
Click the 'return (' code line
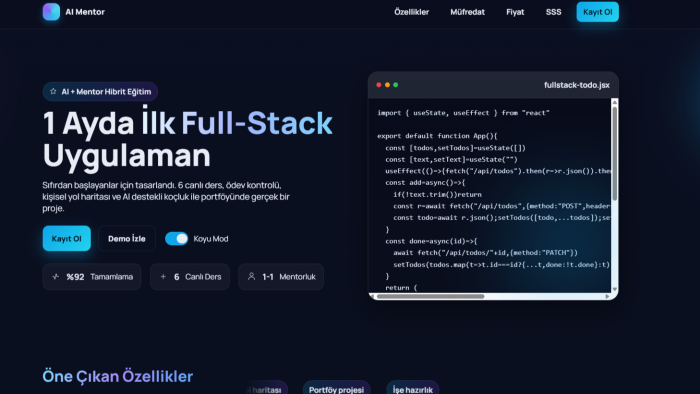pos(401,288)
